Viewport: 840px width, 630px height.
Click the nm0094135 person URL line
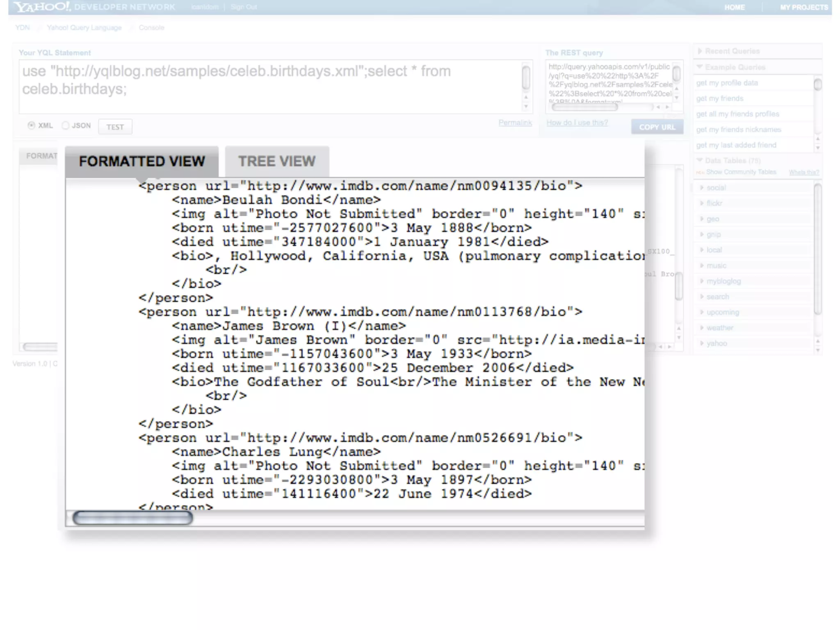coord(361,186)
